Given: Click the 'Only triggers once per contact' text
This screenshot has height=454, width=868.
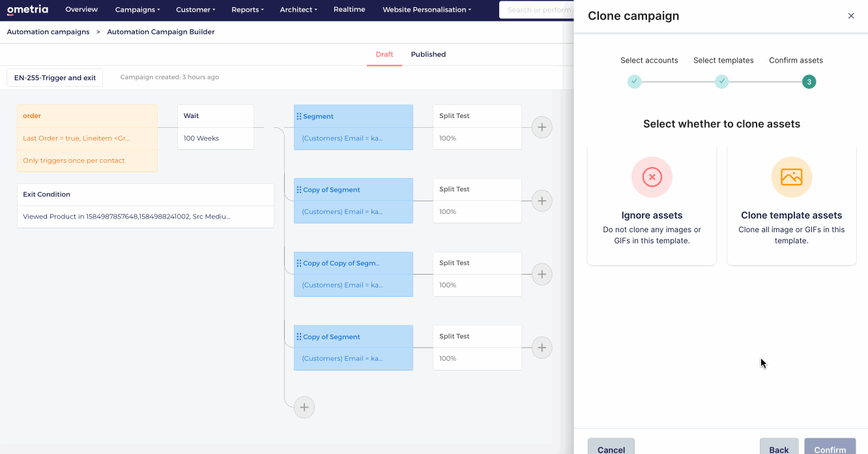Looking at the screenshot, I should pyautogui.click(x=74, y=160).
